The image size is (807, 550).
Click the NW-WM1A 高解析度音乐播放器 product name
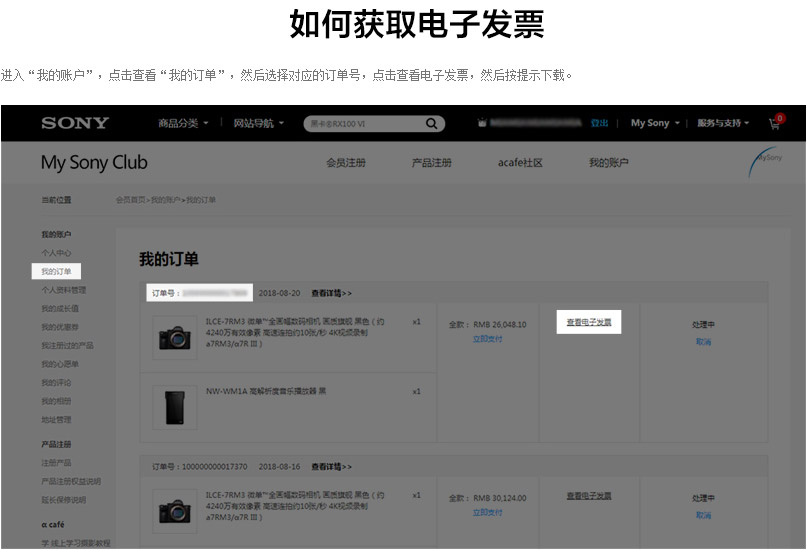[x=266, y=391]
